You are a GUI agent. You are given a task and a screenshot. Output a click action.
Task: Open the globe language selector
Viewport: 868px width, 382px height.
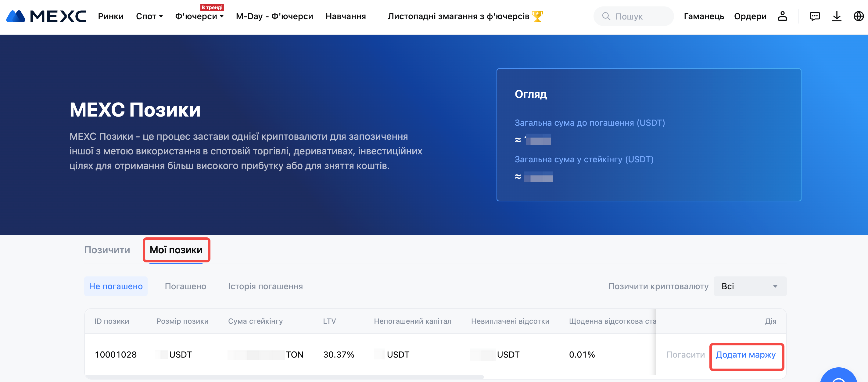click(858, 16)
